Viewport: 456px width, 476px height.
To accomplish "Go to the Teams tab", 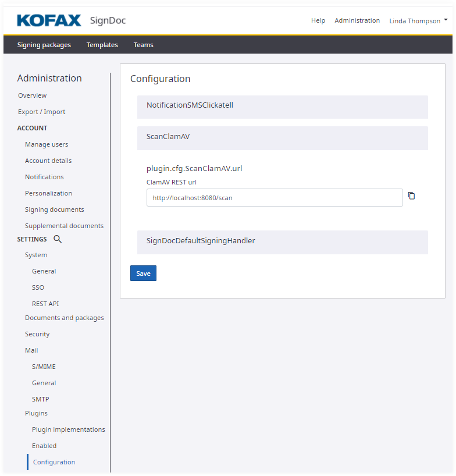I will (x=143, y=45).
